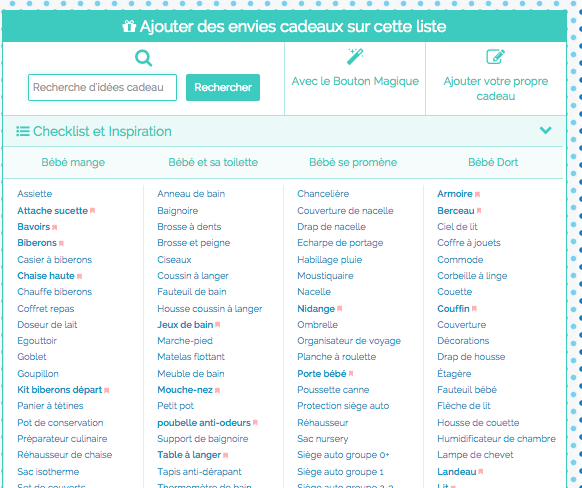Click the flag icon next to Armoire

pyautogui.click(x=477, y=194)
